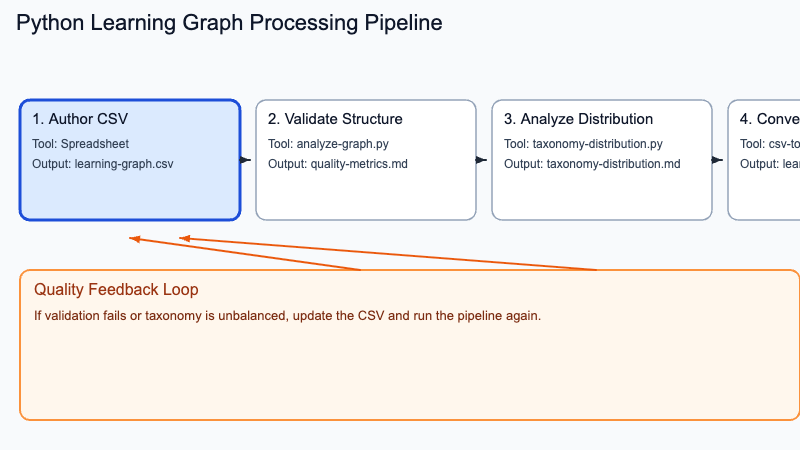Viewport: 800px width, 450px height.
Task: Select the "2. Validate Structure" step heading
Action: (335, 119)
